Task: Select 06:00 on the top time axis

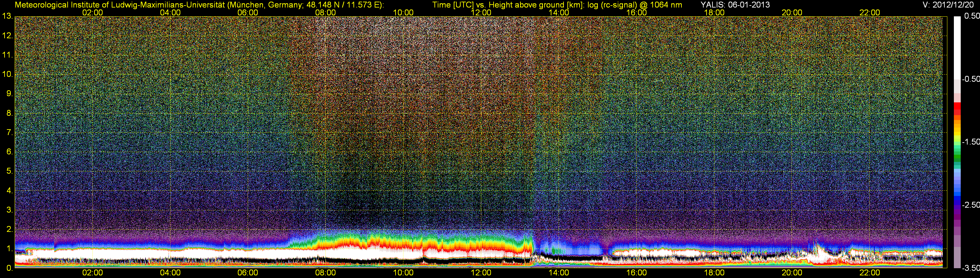Action: [x=248, y=12]
